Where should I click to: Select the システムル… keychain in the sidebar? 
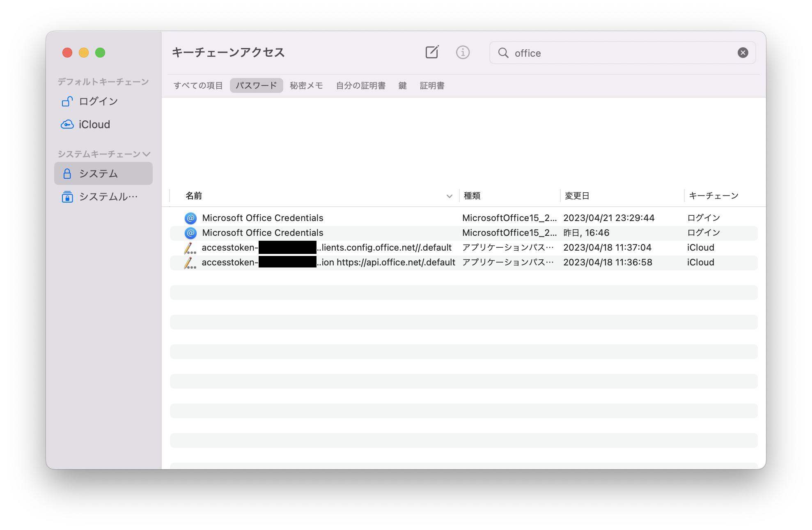[x=103, y=197]
